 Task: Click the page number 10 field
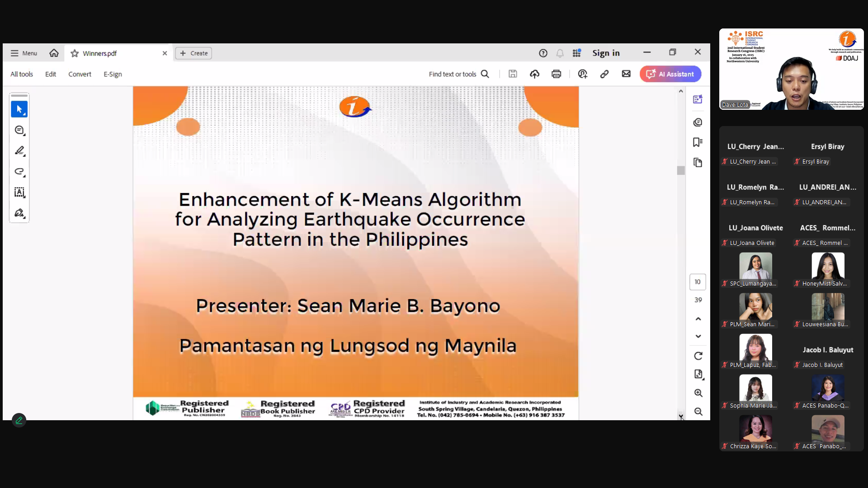coord(698,282)
